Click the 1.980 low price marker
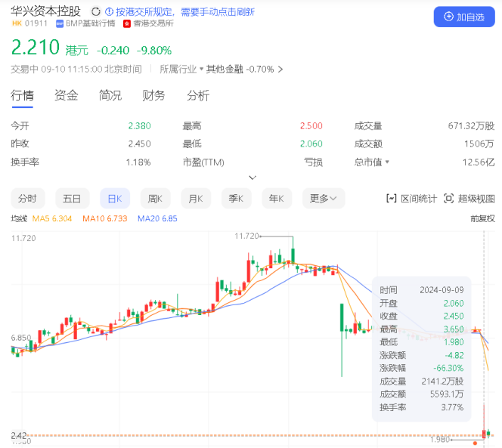The height and width of the screenshot is (448, 502). 440,440
